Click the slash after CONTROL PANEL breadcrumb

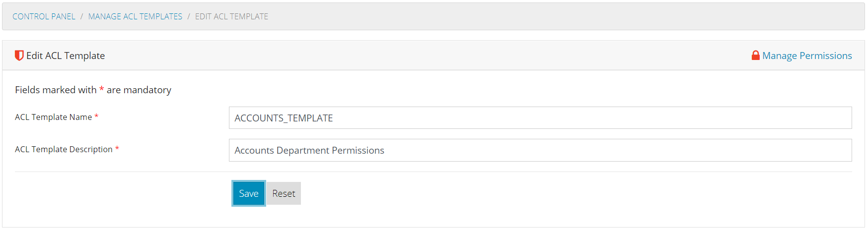(81, 16)
